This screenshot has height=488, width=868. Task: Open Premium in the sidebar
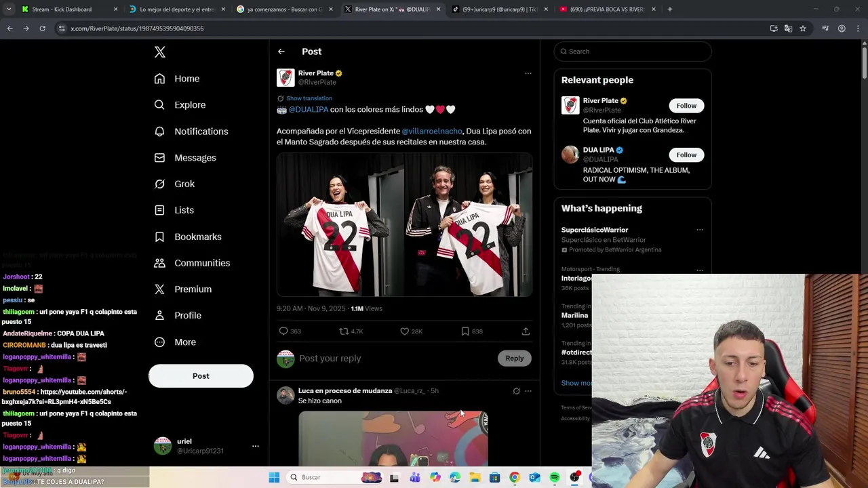click(x=183, y=289)
